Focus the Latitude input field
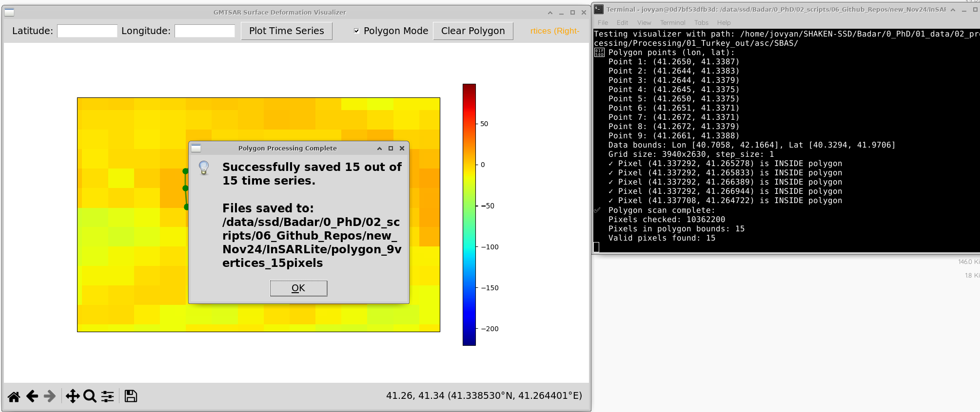This screenshot has width=980, height=412. 87,31
